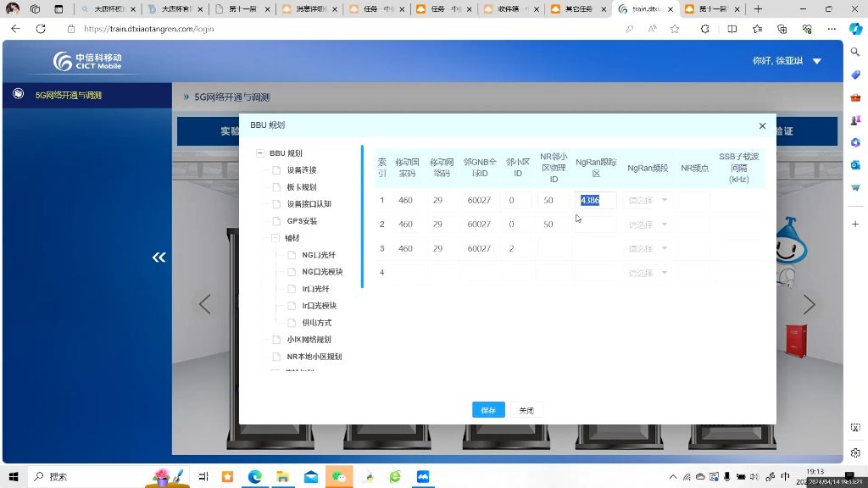This screenshot has width=868, height=488.
Task: Open the tab actions menu icon
Action: [x=58, y=8]
